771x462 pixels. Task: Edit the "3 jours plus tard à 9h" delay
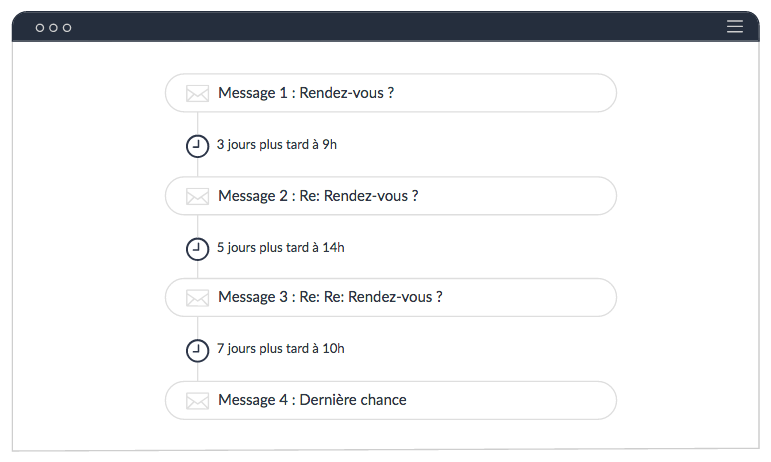[x=277, y=145]
